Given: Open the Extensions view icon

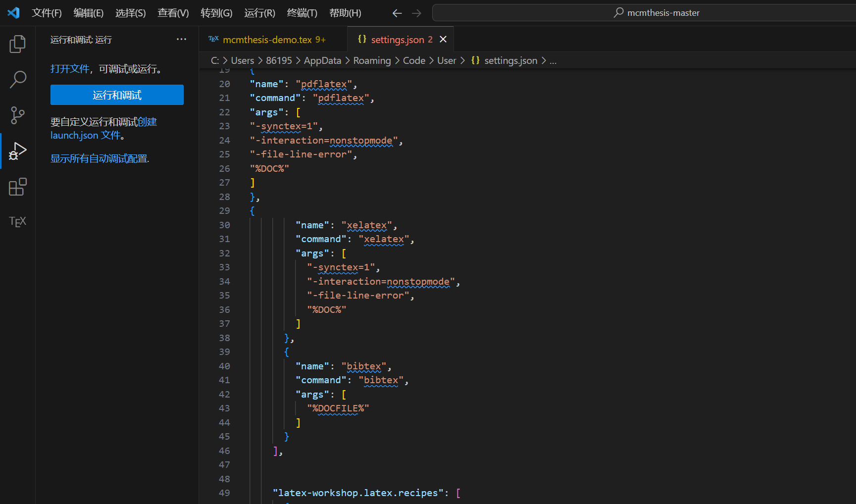Looking at the screenshot, I should tap(17, 187).
